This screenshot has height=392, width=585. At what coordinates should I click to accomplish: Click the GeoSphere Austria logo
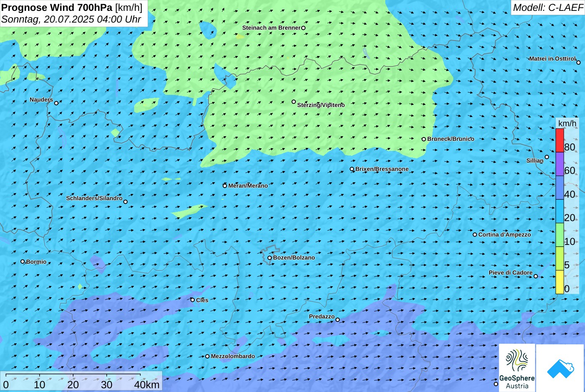click(x=517, y=368)
